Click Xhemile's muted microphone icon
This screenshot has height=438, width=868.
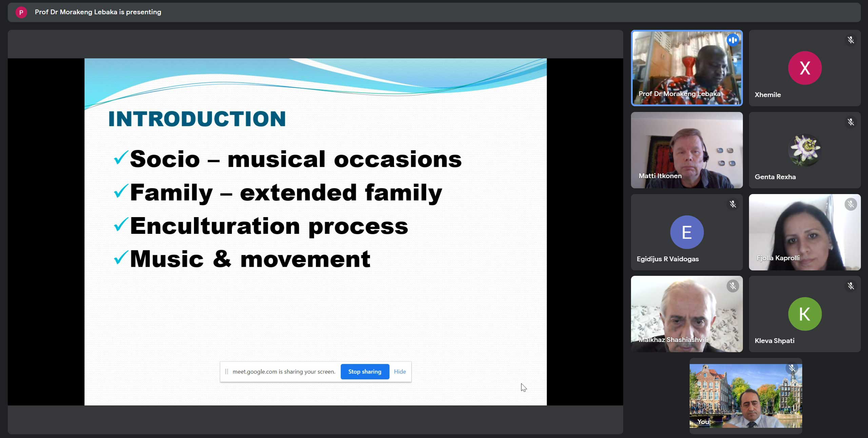coord(850,40)
